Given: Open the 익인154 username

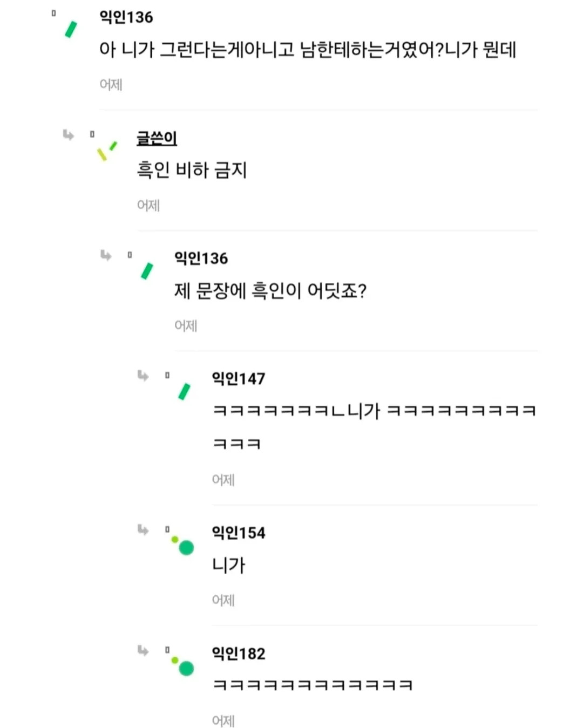Looking at the screenshot, I should (x=238, y=533).
